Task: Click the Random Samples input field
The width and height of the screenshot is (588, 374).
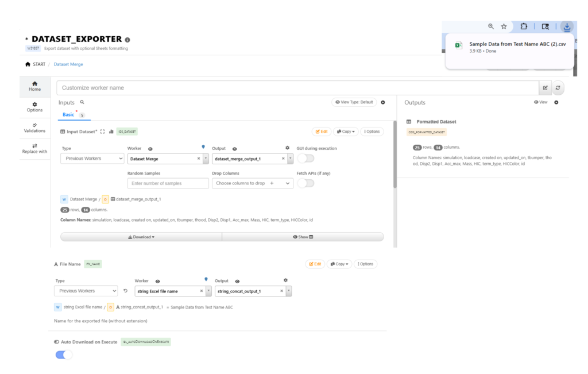Action: pos(168,183)
